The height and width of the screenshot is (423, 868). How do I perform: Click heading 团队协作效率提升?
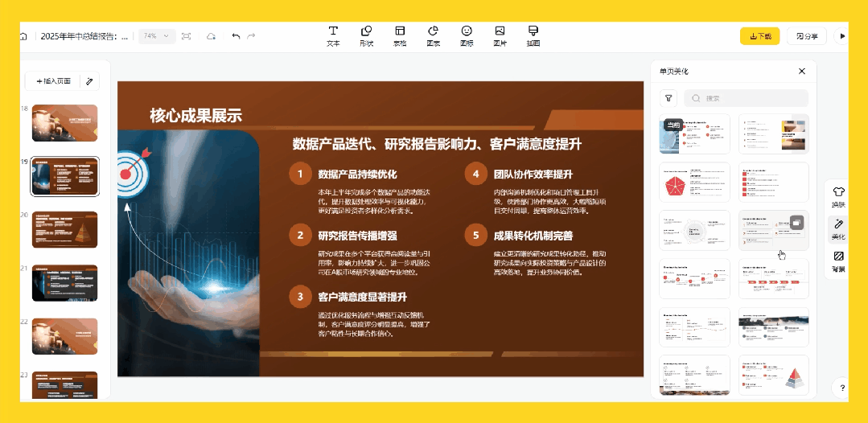click(533, 175)
